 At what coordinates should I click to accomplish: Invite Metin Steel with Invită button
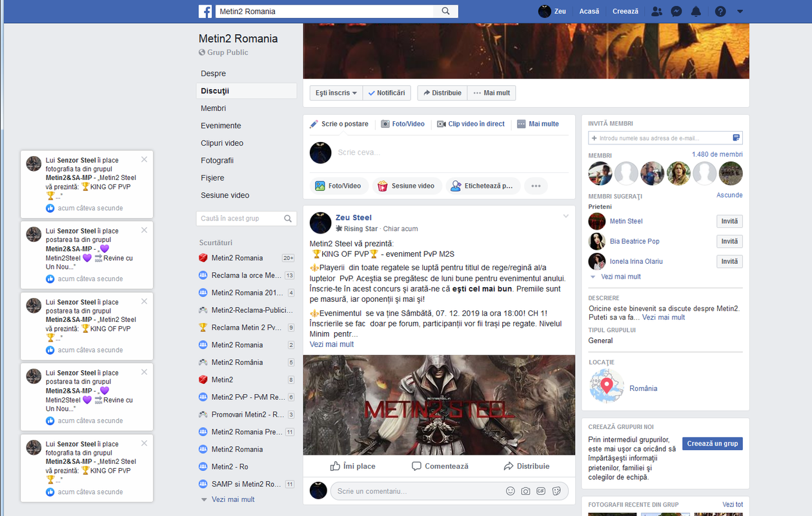729,221
